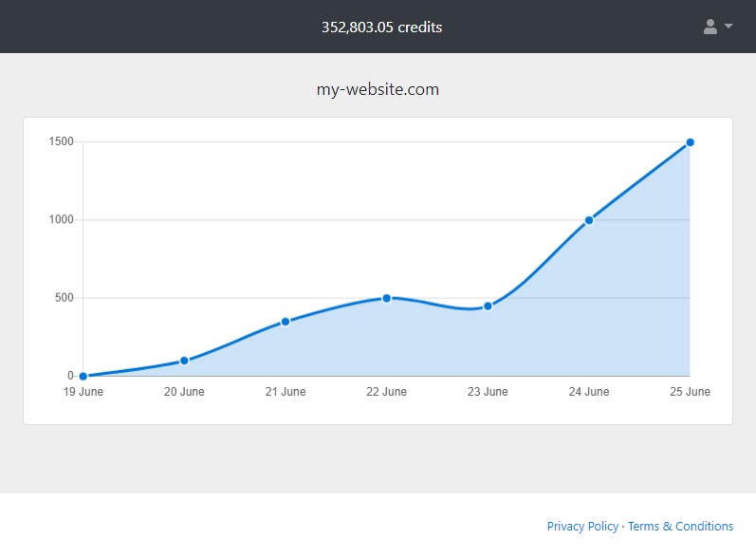Click the 22 June data point at 500
The image size is (756, 557).
point(387,298)
